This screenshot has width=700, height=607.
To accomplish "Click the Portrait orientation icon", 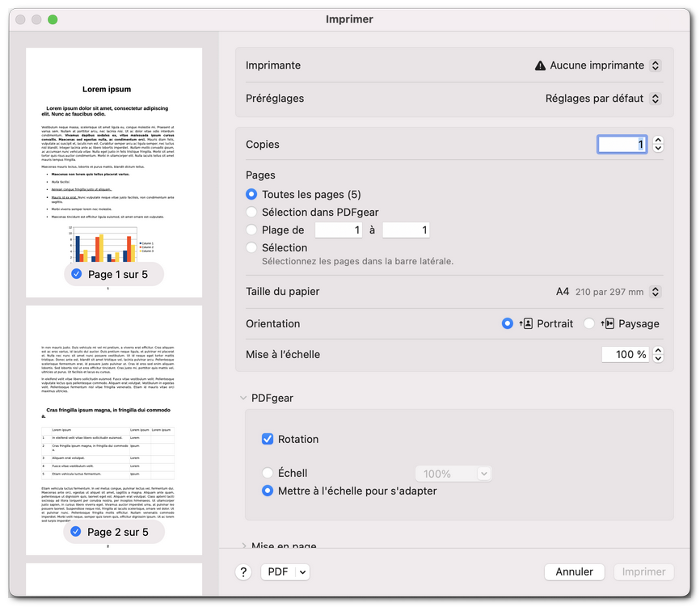I will pos(527,323).
